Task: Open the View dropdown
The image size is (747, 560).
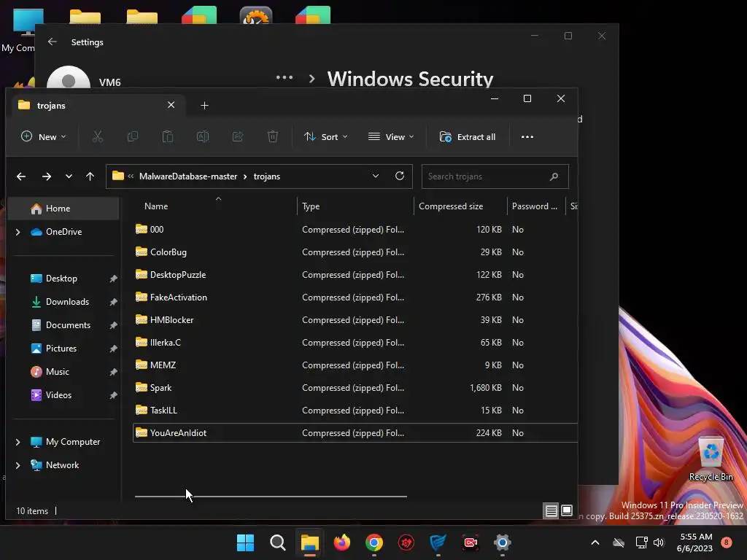Action: [391, 136]
